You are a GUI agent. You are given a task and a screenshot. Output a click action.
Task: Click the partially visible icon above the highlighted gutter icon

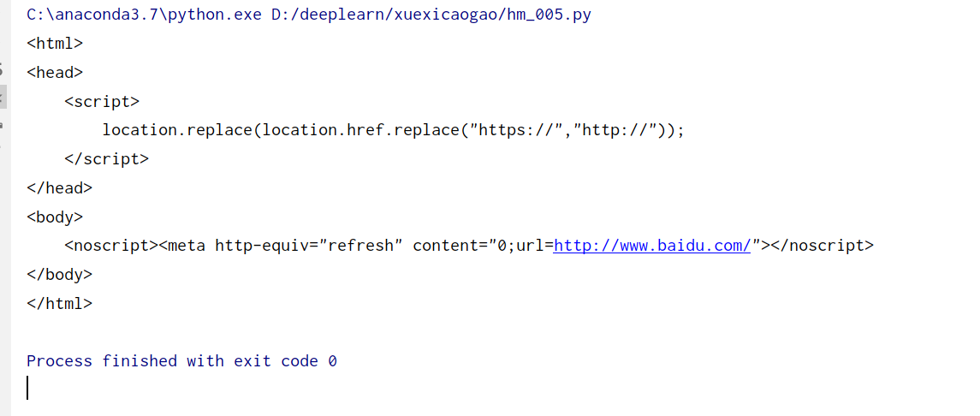pos(2,68)
